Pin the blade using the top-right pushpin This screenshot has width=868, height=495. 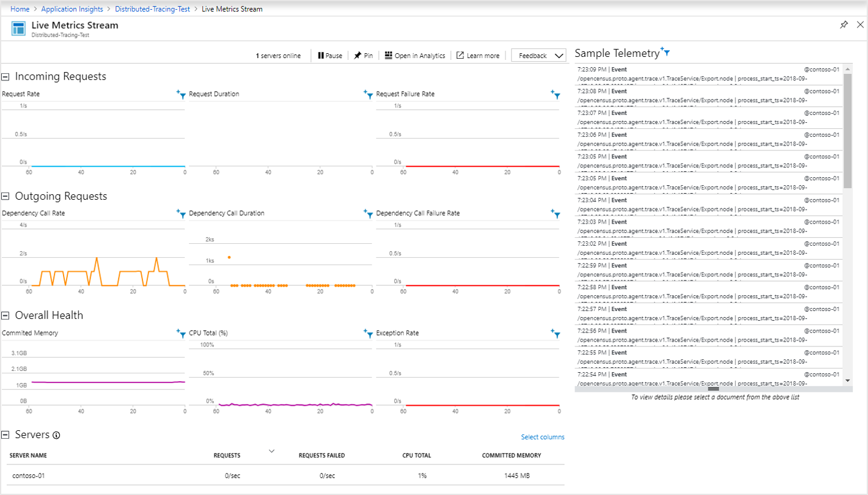pos(844,25)
